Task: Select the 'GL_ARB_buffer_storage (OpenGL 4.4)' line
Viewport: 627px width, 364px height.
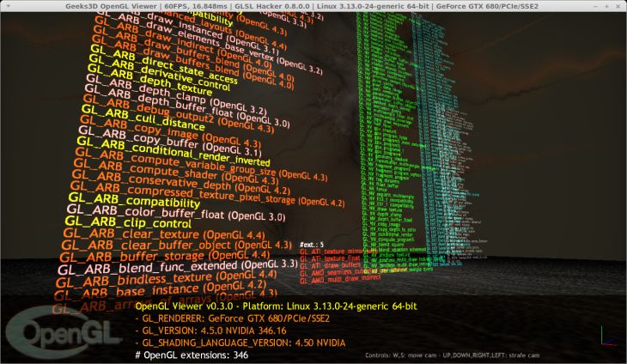Action: click(x=165, y=256)
